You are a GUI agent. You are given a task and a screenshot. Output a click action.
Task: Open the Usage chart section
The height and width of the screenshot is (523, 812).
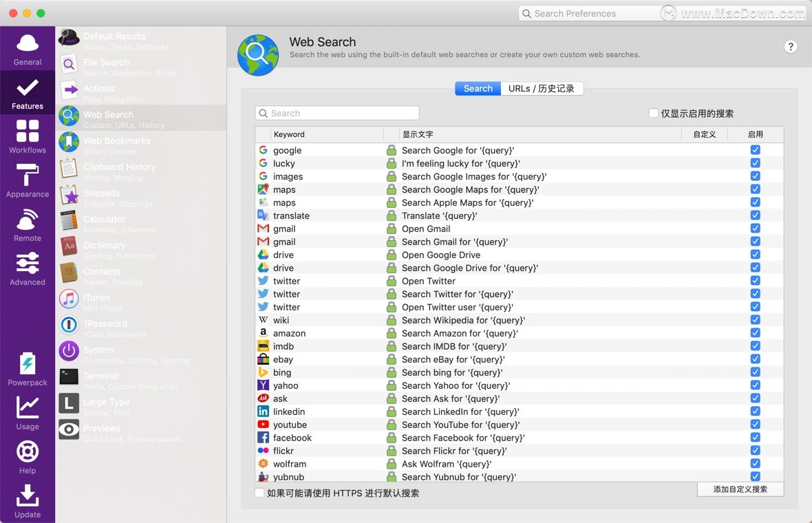coord(28,413)
